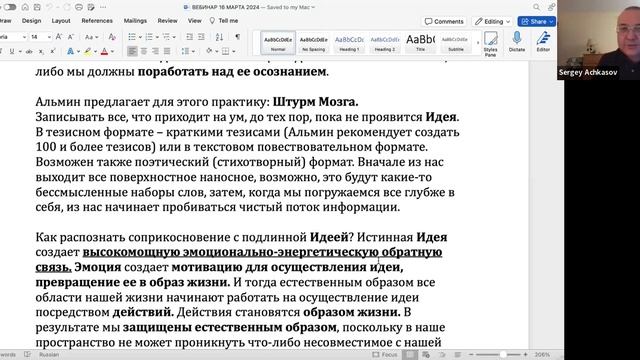Image resolution: width=640 pixels, height=360 pixels.
Task: Click the Decrease Font Size icon
Action: [71, 37]
